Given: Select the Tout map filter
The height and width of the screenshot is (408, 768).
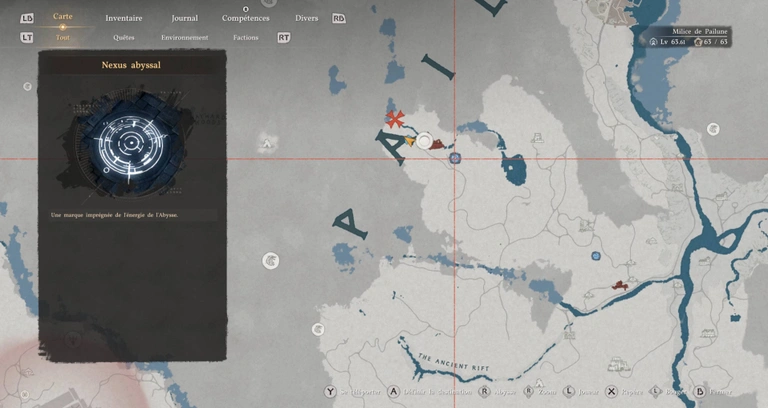Looking at the screenshot, I should [x=62, y=37].
